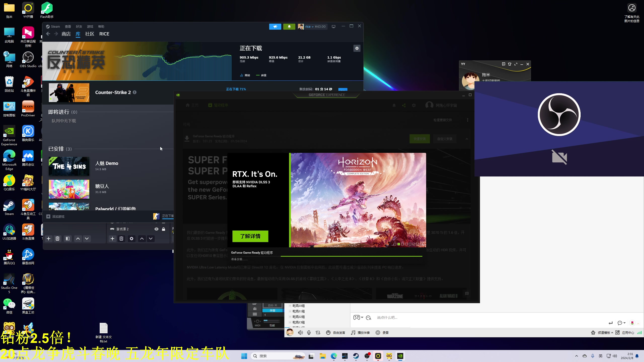Click Steam Big Picture monitor icon

[x=334, y=27]
